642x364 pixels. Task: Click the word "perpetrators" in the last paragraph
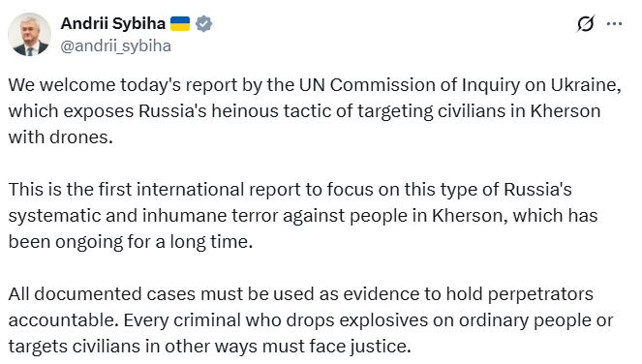point(540,294)
